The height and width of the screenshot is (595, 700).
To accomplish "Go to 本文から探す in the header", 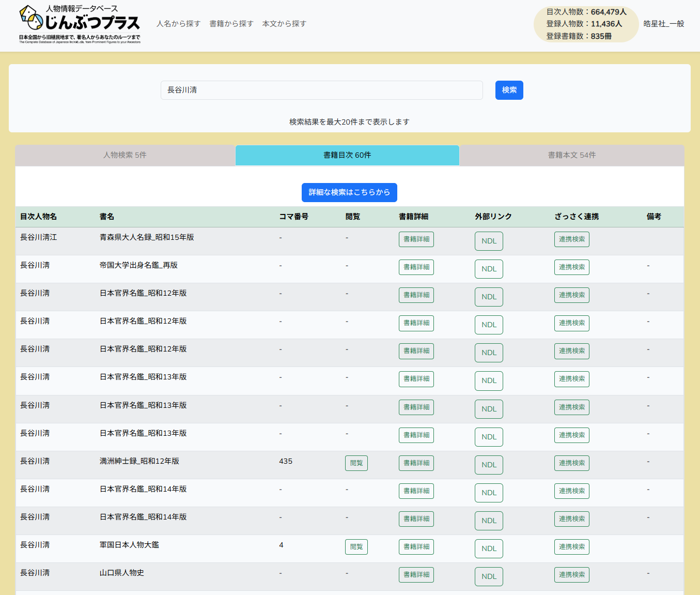I will point(284,24).
